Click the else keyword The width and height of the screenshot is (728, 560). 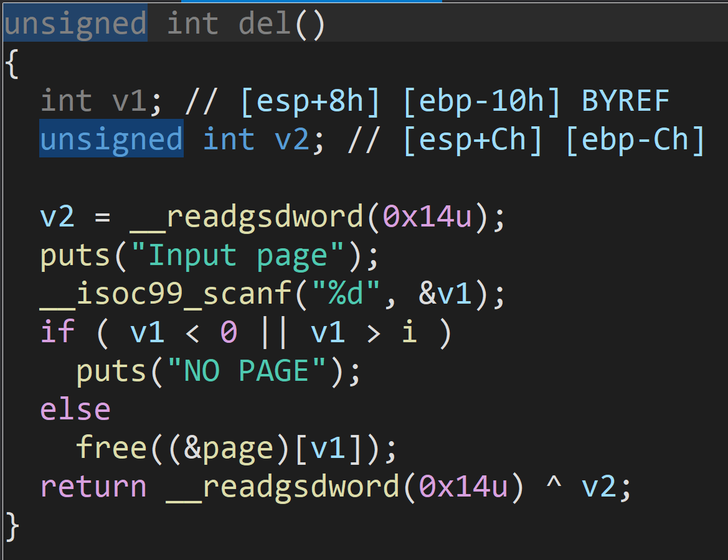coord(75,409)
